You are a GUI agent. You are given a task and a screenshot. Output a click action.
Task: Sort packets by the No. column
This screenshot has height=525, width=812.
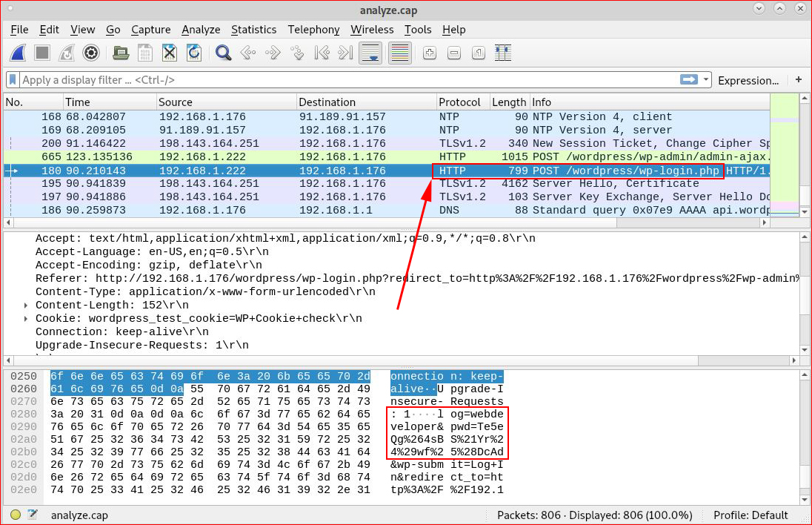point(33,102)
